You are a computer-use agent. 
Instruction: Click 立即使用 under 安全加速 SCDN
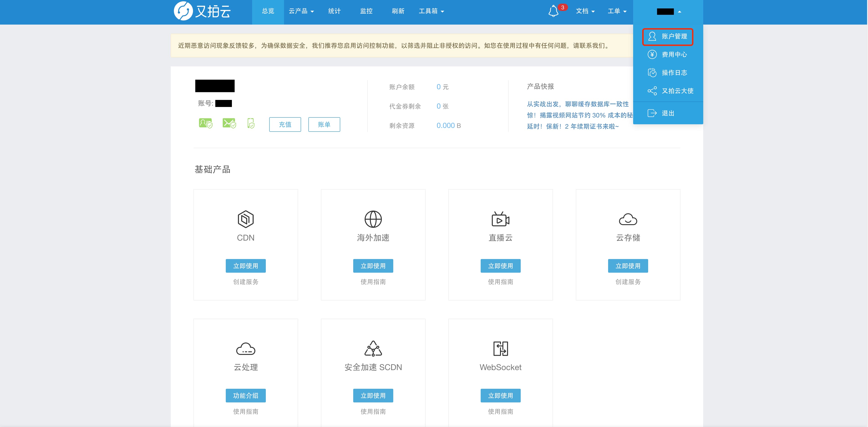tap(373, 395)
